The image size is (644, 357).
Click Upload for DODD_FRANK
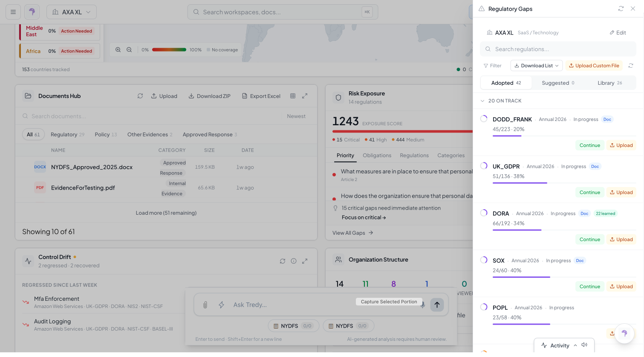point(621,145)
